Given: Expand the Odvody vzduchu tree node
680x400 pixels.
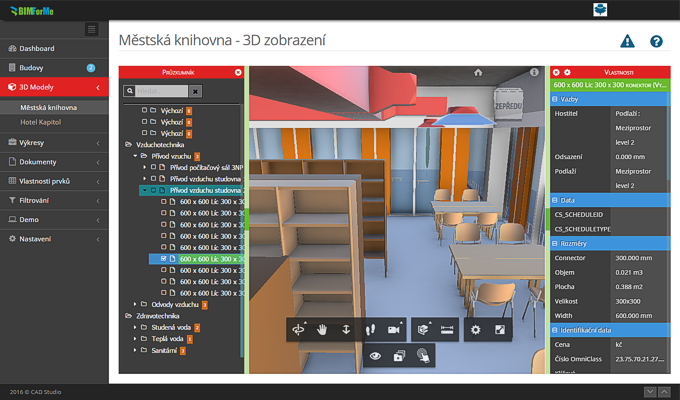Looking at the screenshot, I should (x=135, y=304).
